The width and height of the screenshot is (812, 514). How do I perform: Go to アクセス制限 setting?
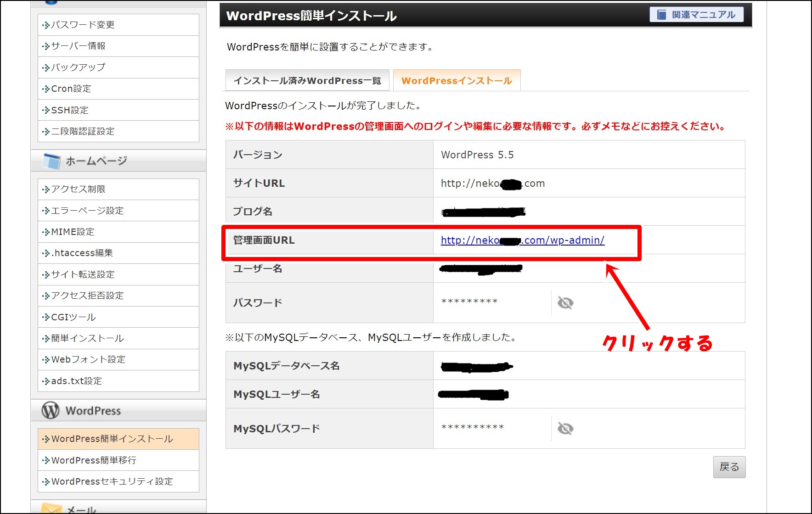tap(118, 189)
